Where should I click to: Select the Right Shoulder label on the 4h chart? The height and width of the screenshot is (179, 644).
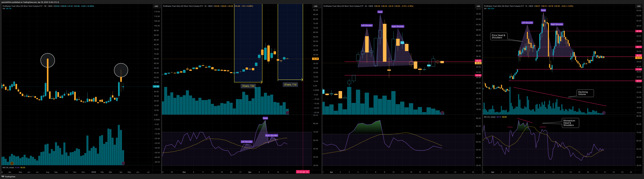(x=398, y=26)
